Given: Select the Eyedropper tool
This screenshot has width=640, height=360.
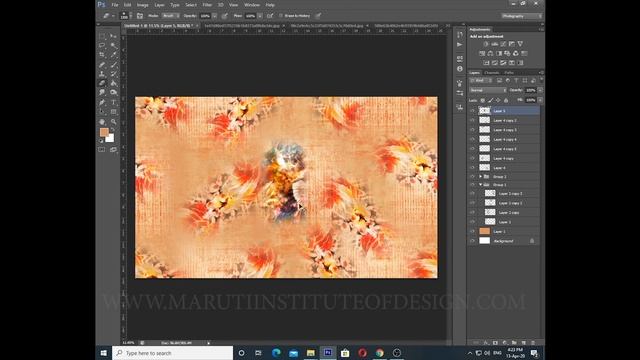Looking at the screenshot, I should (113, 55).
